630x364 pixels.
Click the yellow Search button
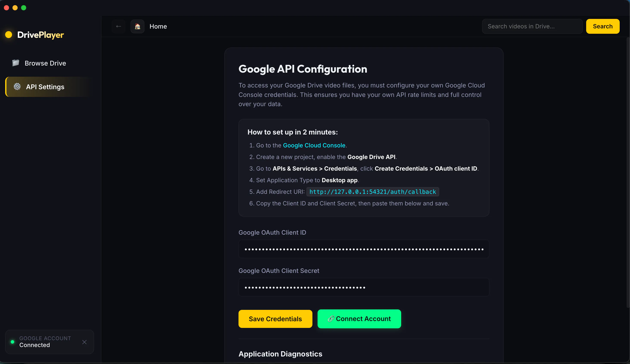602,26
